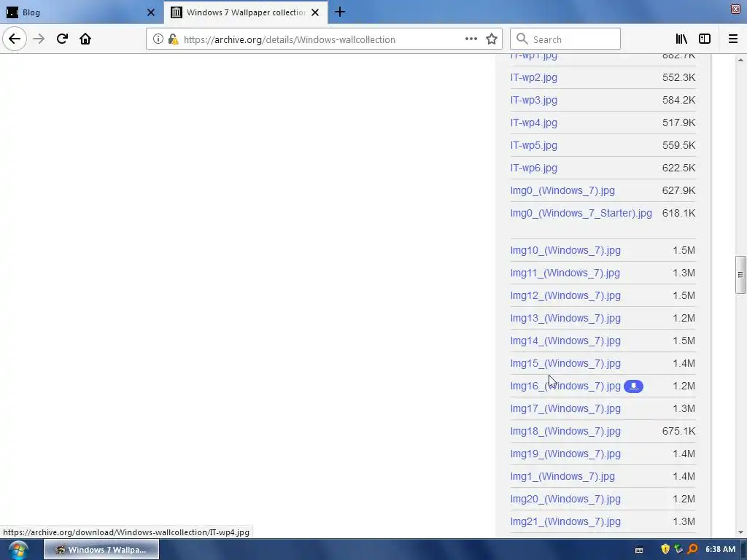Click the padlock warning icon
The image size is (747, 560).
point(174,39)
